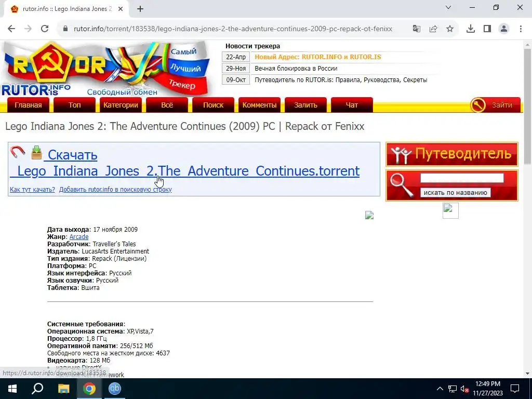Reload the page with refresh icon

point(45,29)
